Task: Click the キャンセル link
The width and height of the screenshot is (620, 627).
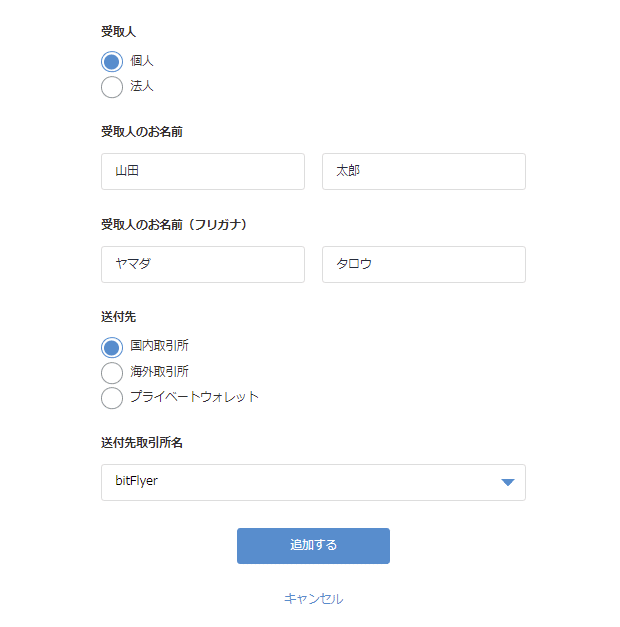Action: point(313,599)
